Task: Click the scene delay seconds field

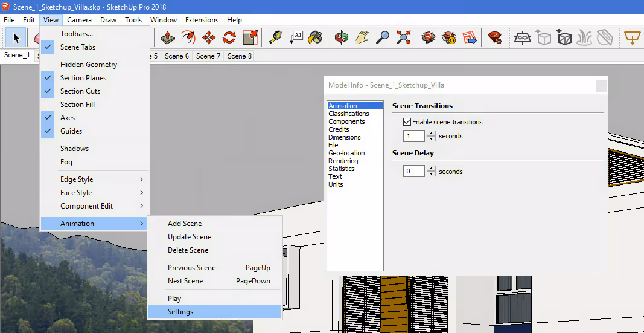Action: [x=414, y=172]
